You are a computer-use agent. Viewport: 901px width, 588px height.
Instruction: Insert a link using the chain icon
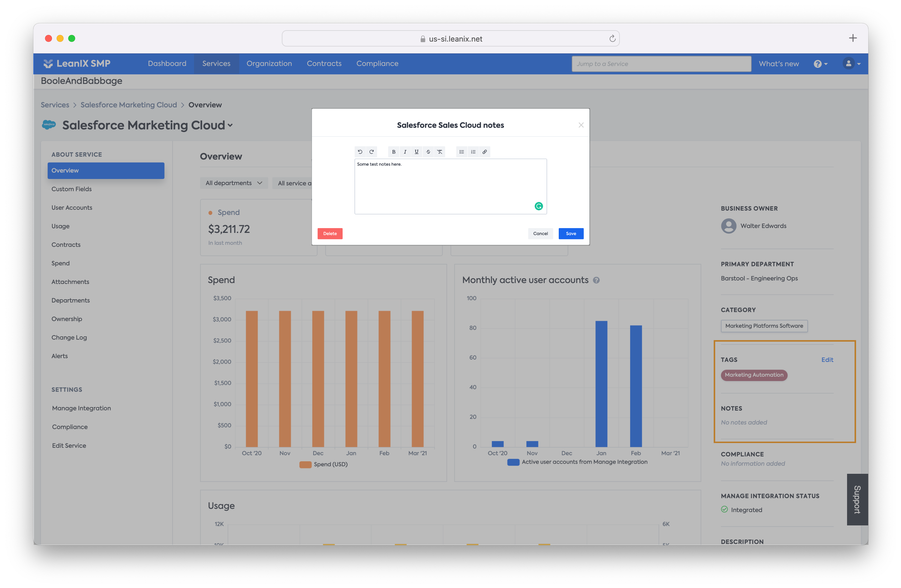point(485,152)
